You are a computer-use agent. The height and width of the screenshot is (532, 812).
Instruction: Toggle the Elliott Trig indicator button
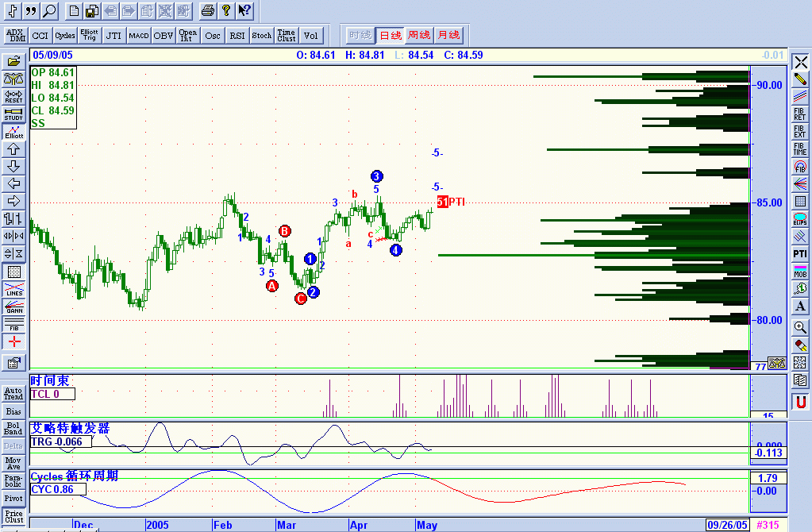(89, 35)
